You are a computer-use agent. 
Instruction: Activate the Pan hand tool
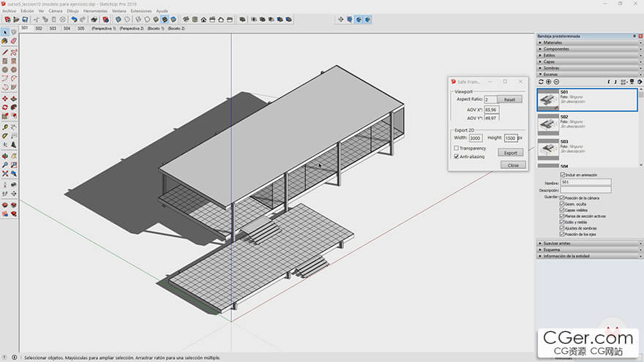(x=14, y=157)
